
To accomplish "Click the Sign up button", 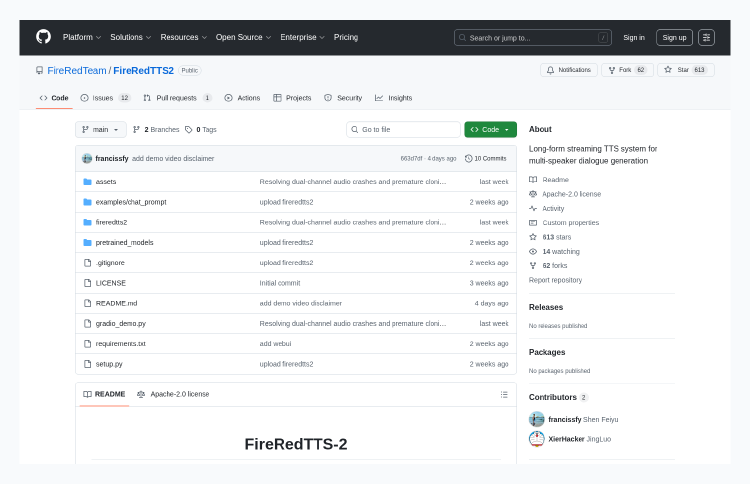I will 674,37.
